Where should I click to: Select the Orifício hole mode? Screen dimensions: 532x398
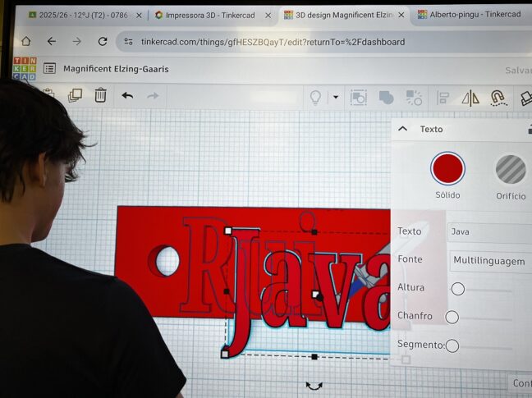[511, 169]
